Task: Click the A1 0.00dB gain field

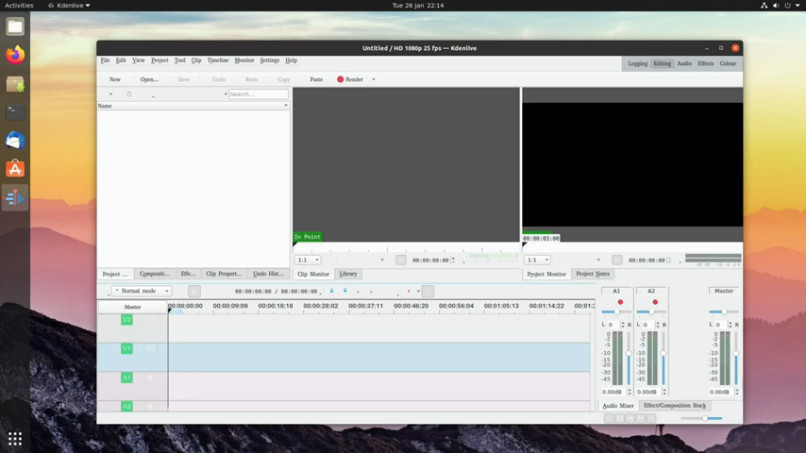Action: 613,392
